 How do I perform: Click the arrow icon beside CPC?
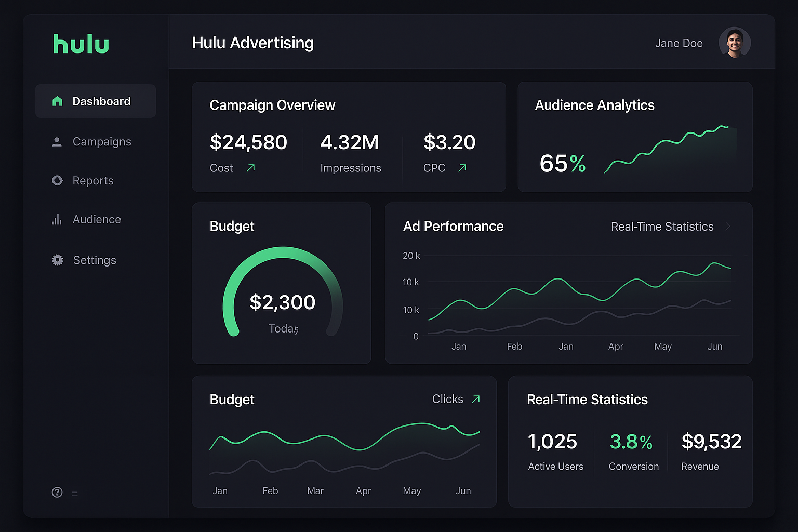pos(462,168)
